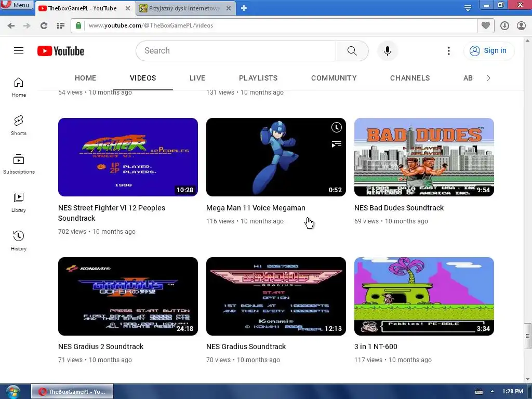Viewport: 532px width, 399px height.
Task: Focus the YouTube Search box
Action: (x=236, y=51)
